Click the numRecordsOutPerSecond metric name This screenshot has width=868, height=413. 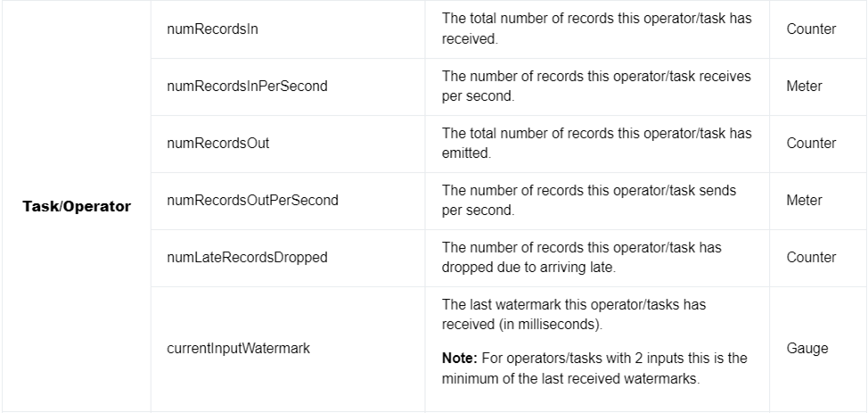[252, 201]
